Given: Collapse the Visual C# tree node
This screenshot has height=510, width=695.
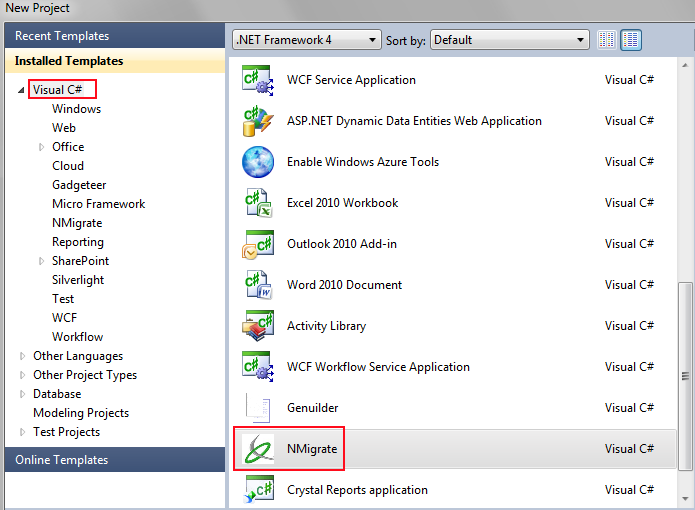Looking at the screenshot, I should coord(21,90).
